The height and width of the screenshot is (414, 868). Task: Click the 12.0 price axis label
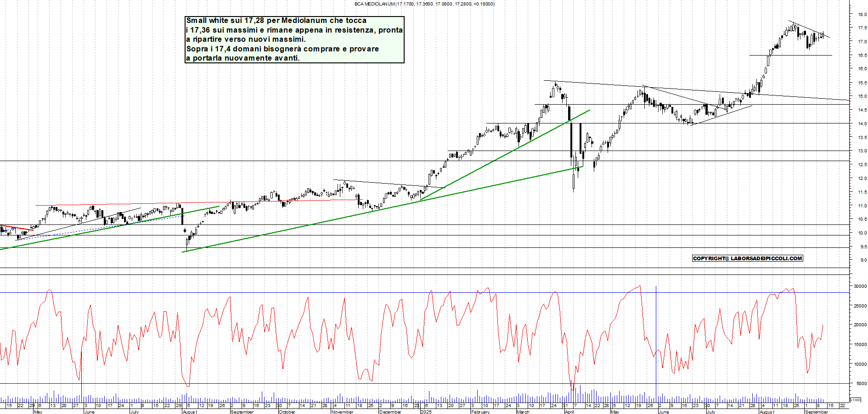862,179
